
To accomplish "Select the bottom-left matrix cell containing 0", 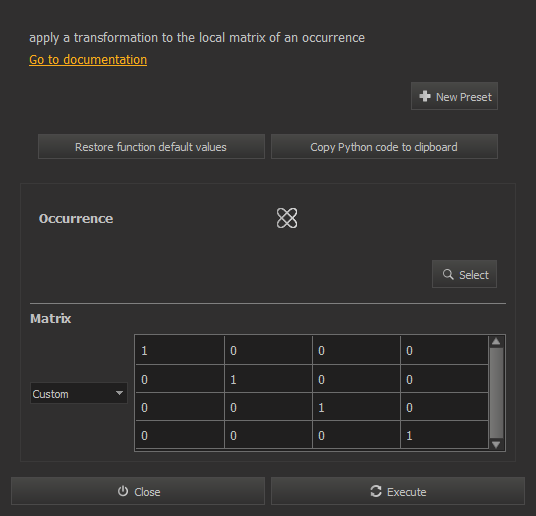I will (180, 435).
